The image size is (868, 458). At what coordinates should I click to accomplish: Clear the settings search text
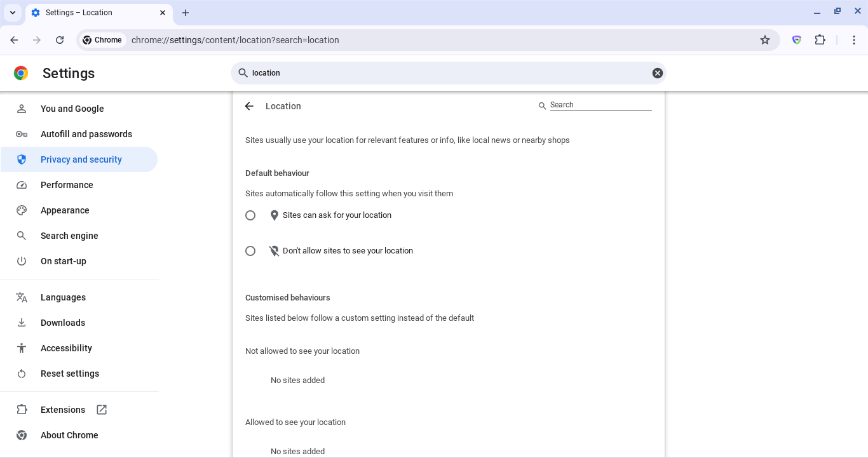click(658, 73)
